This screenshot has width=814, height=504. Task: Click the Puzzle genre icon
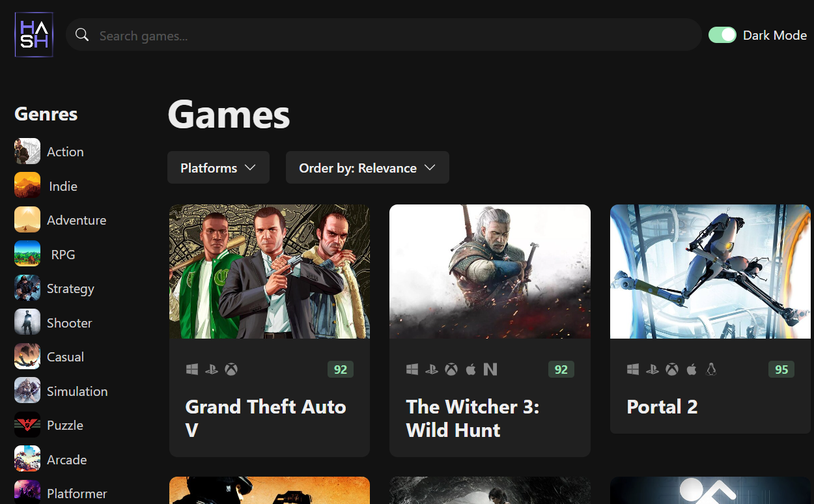point(27,425)
